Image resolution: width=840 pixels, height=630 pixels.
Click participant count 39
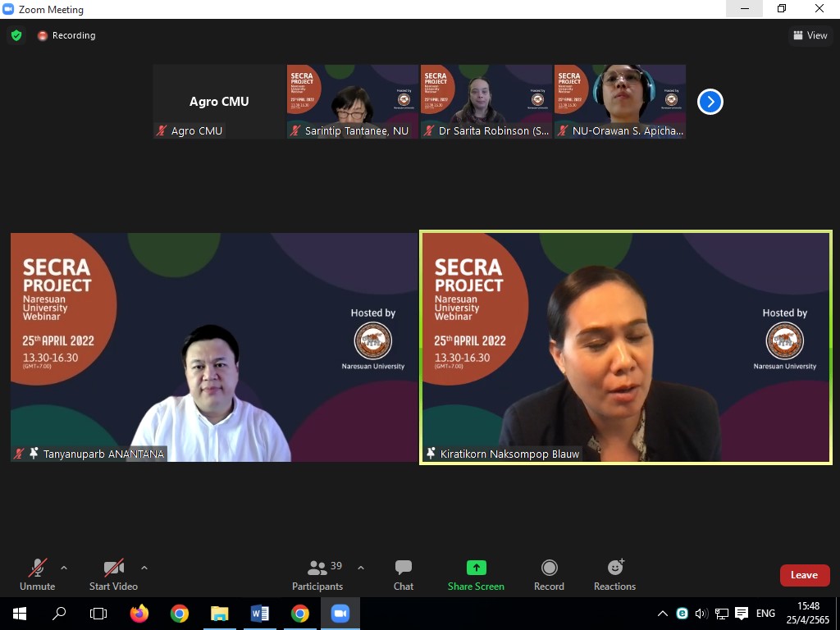pyautogui.click(x=336, y=566)
